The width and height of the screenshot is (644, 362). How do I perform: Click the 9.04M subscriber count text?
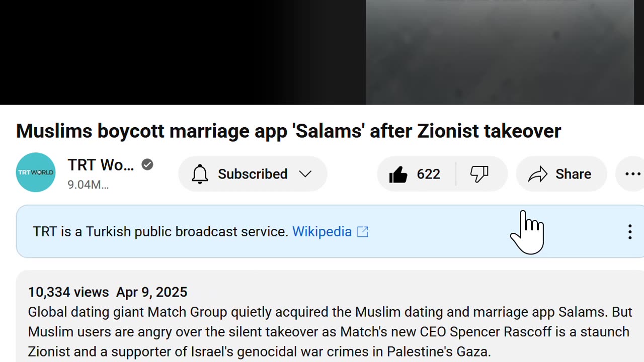(x=88, y=185)
